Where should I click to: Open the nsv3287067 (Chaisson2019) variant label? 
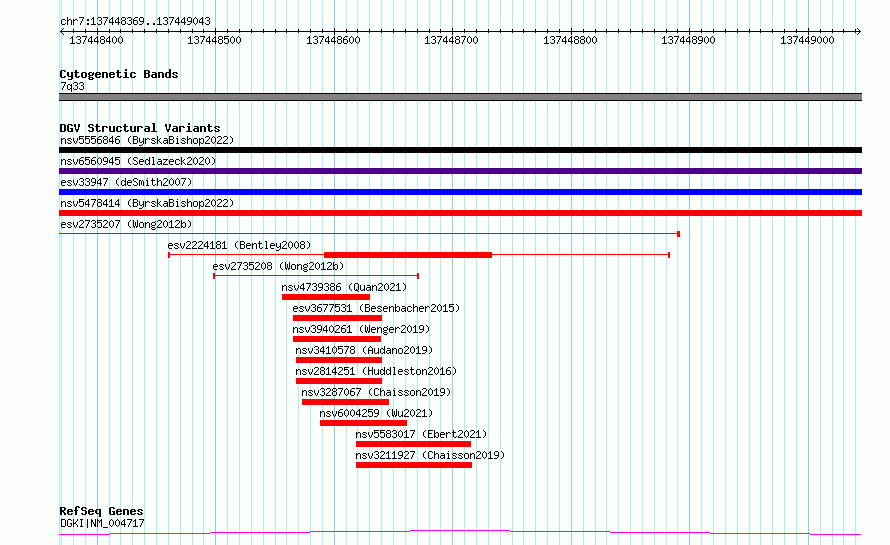[x=376, y=392]
